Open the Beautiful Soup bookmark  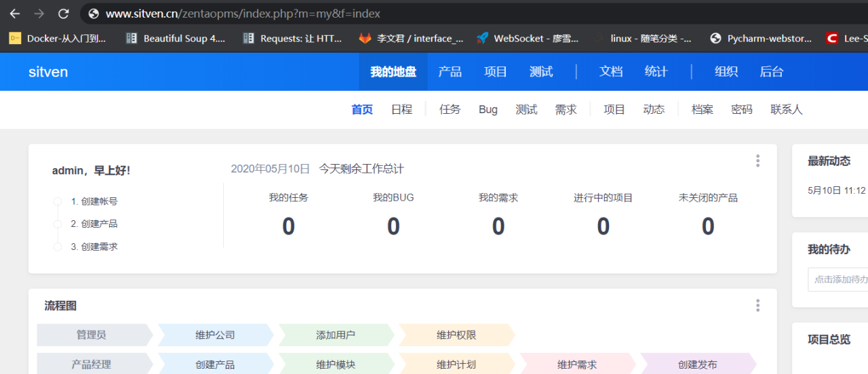[x=176, y=39]
